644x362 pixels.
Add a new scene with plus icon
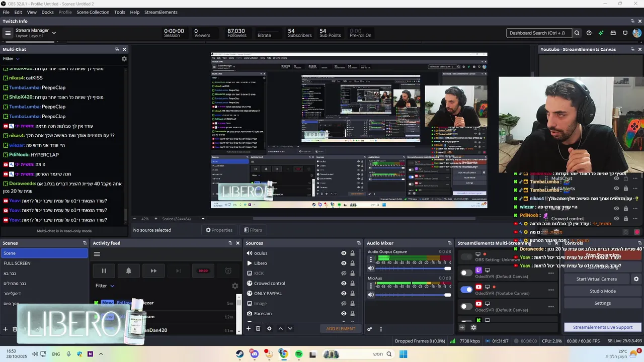pos(6,329)
